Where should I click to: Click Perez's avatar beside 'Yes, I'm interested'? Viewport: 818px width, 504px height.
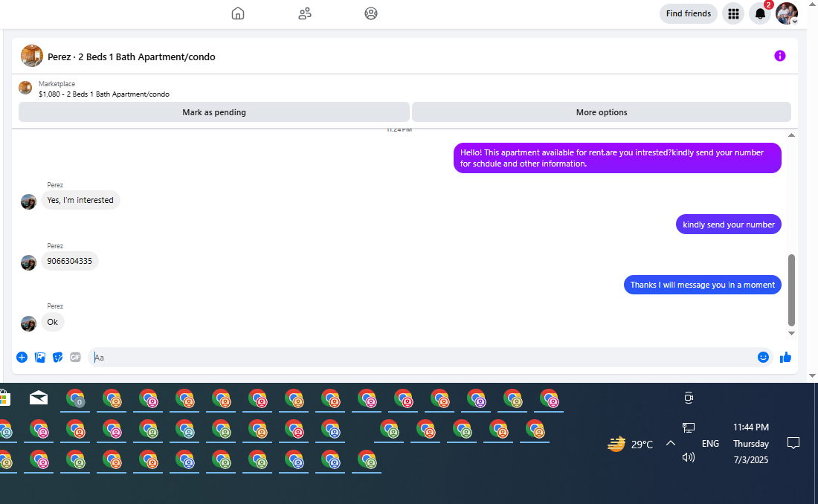[28, 201]
